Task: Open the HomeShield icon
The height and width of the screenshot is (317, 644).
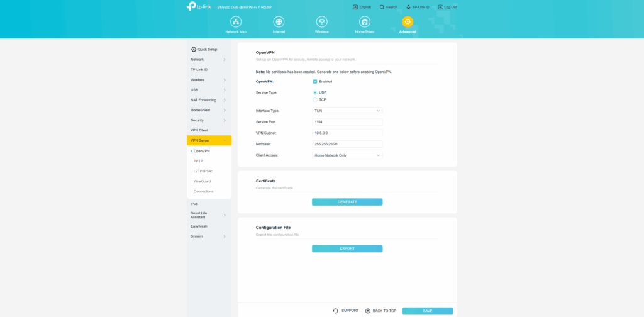Action: 364,22
